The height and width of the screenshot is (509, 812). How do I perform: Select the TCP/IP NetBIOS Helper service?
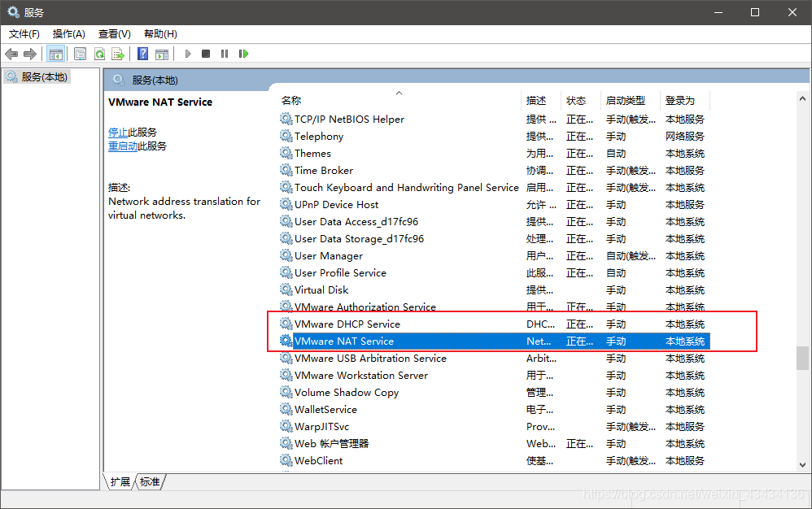coord(495,120)
